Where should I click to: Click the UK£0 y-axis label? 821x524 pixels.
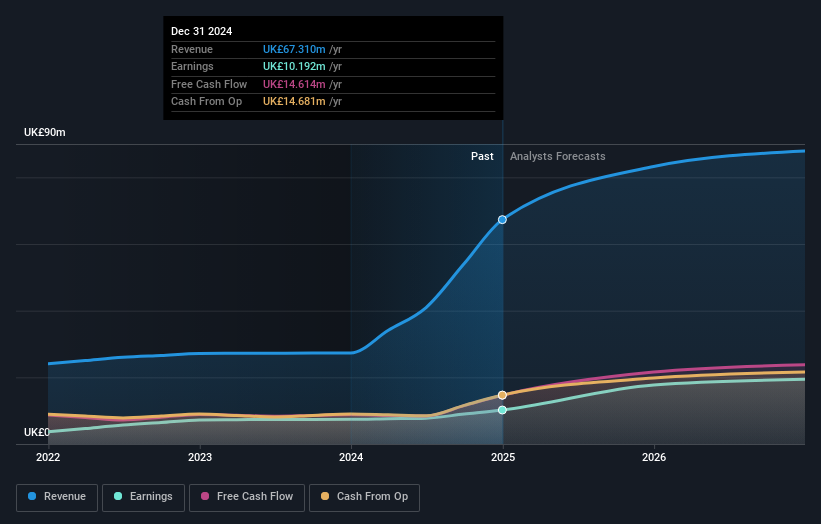37,432
